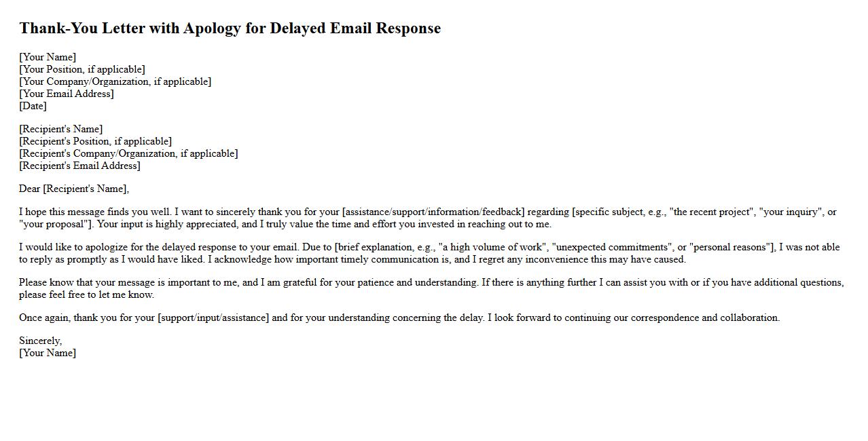Click the "[support/input/assistance]" placeholder
Viewport: 868px width, 441px height.
[x=213, y=318]
